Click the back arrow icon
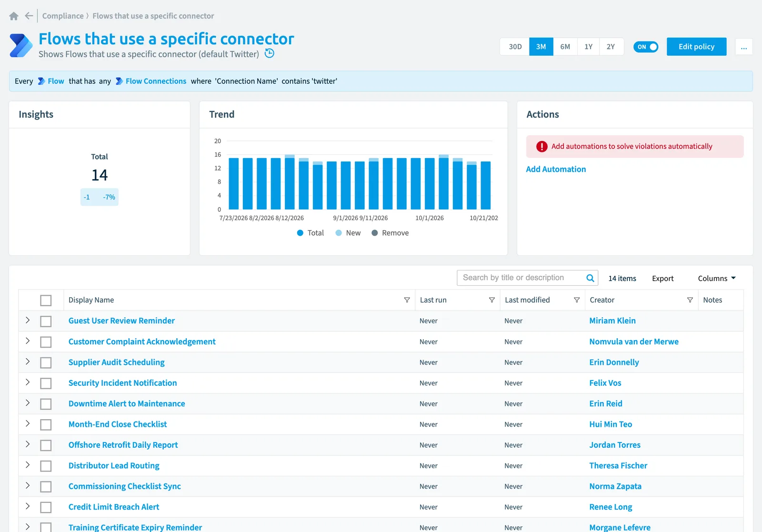The width and height of the screenshot is (762, 532). (x=29, y=16)
